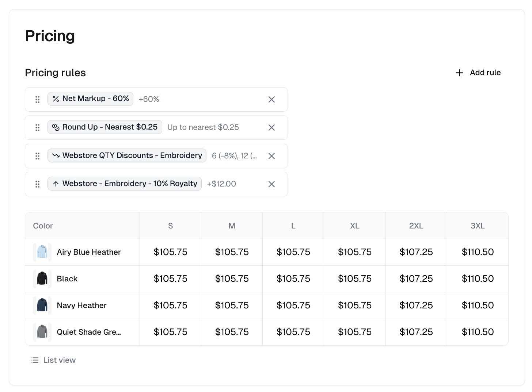The width and height of the screenshot is (532, 392).
Task: Click the Navy Heather shirt thumbnail
Action: 42,305
